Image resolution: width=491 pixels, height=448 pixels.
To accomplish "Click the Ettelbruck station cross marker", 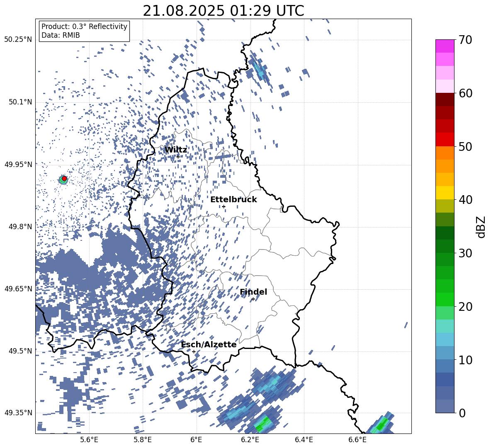I will tap(224, 206).
